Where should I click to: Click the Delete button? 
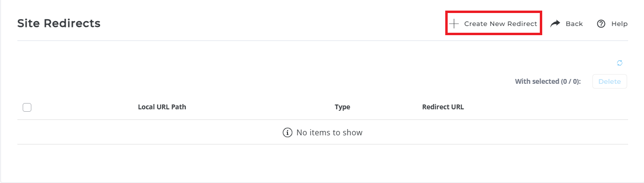[x=610, y=81]
